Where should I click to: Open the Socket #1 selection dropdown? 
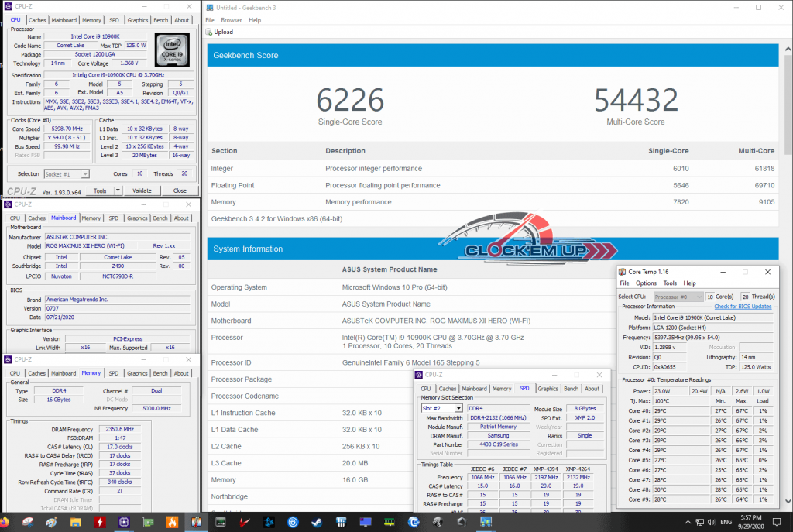85,174
